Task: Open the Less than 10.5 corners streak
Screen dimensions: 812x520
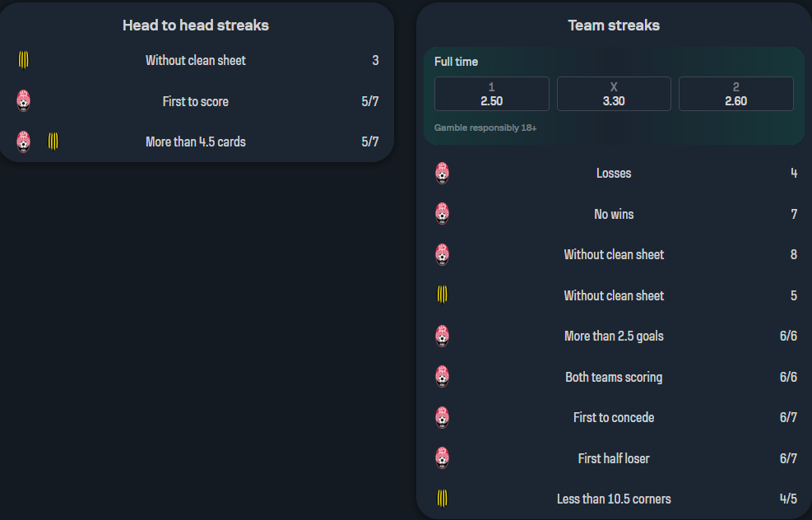Action: (x=614, y=499)
